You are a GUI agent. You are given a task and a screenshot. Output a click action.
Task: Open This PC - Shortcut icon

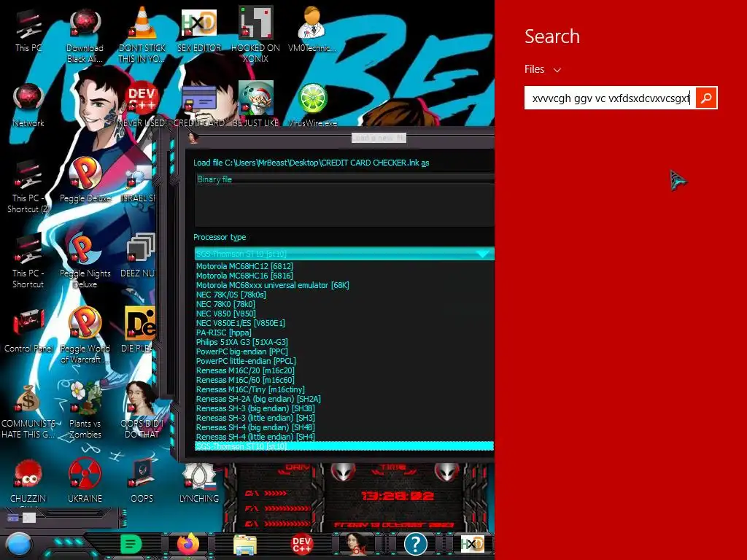28,262
